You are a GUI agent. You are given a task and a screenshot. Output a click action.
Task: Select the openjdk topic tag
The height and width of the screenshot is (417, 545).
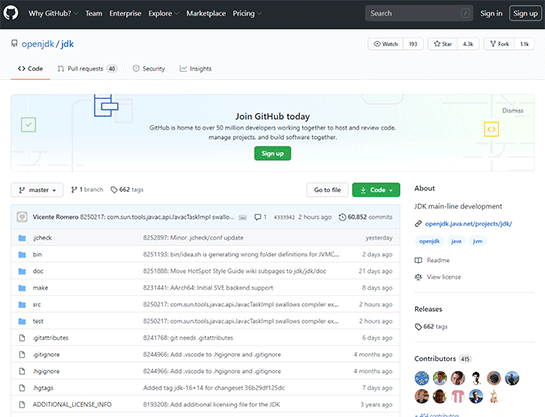point(429,241)
